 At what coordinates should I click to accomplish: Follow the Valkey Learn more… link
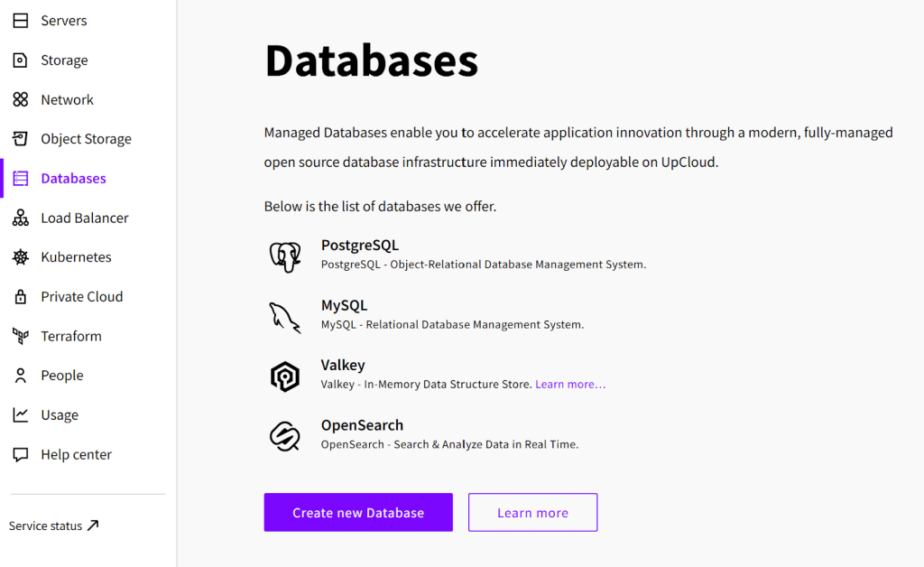tap(570, 385)
